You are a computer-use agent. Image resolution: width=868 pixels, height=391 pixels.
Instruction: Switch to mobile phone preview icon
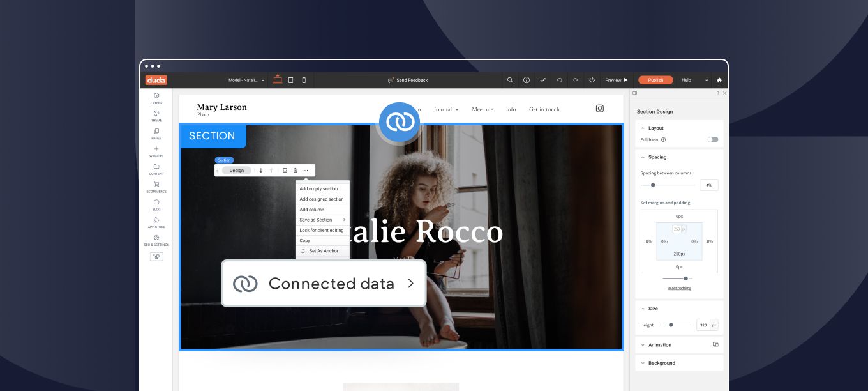(304, 80)
